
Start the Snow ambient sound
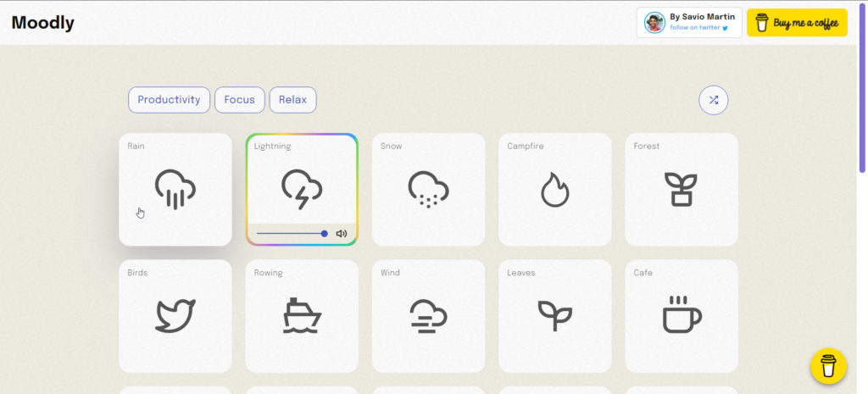(x=428, y=189)
